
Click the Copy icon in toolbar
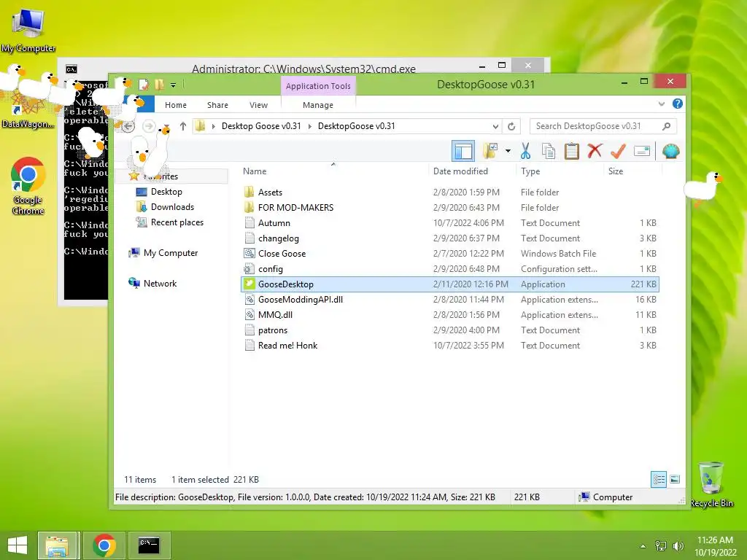[549, 152]
